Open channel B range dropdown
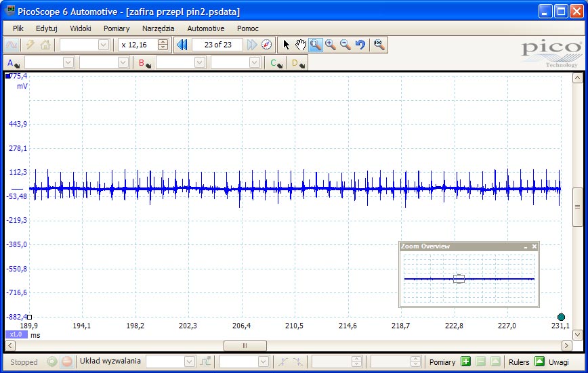588x373 pixels. pyautogui.click(x=199, y=62)
